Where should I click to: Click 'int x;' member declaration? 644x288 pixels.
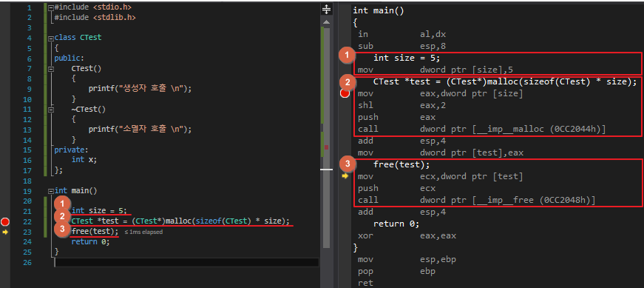click(84, 160)
